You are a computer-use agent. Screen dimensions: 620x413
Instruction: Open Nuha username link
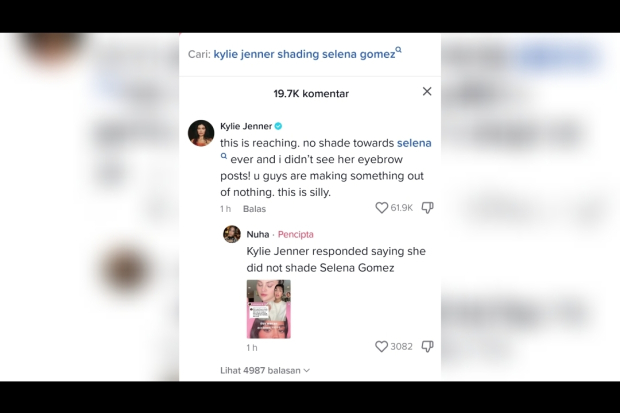258,235
